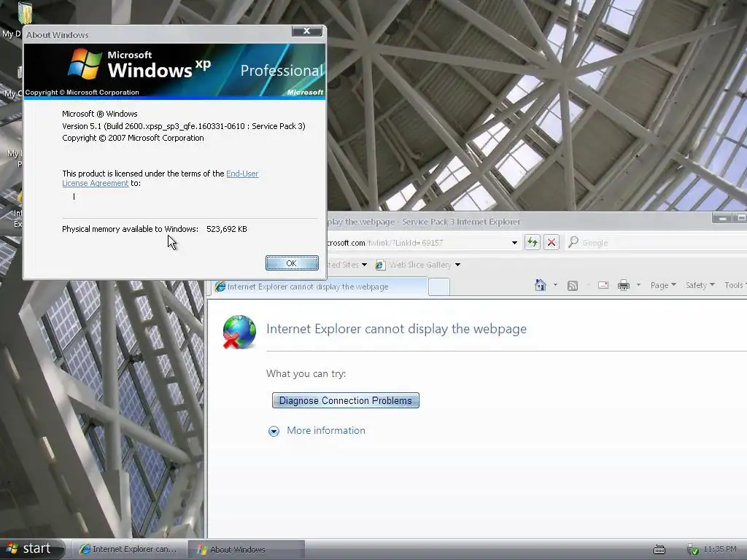This screenshot has width=747, height=560.
Task: Open the address bar dropdown arrow
Action: 514,243
